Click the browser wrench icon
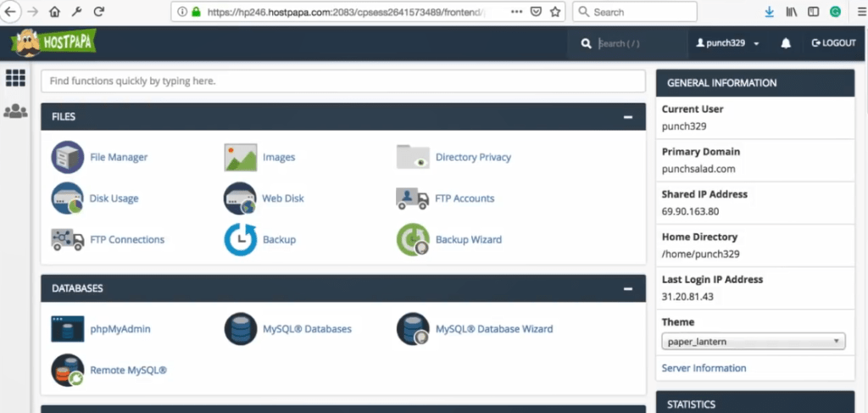 click(77, 11)
